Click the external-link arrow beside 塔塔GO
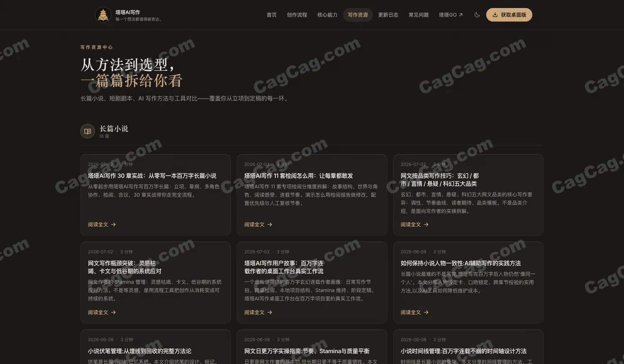Viewport: 624px width, 364px height. (461, 15)
